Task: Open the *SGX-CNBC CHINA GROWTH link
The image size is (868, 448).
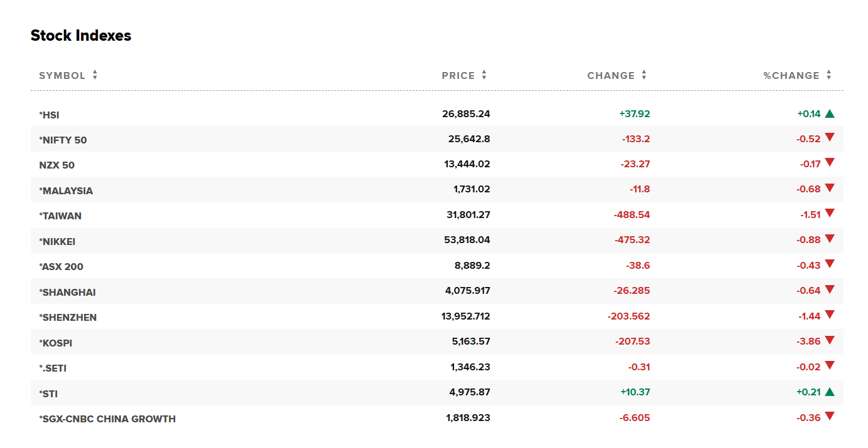Action: [x=107, y=419]
